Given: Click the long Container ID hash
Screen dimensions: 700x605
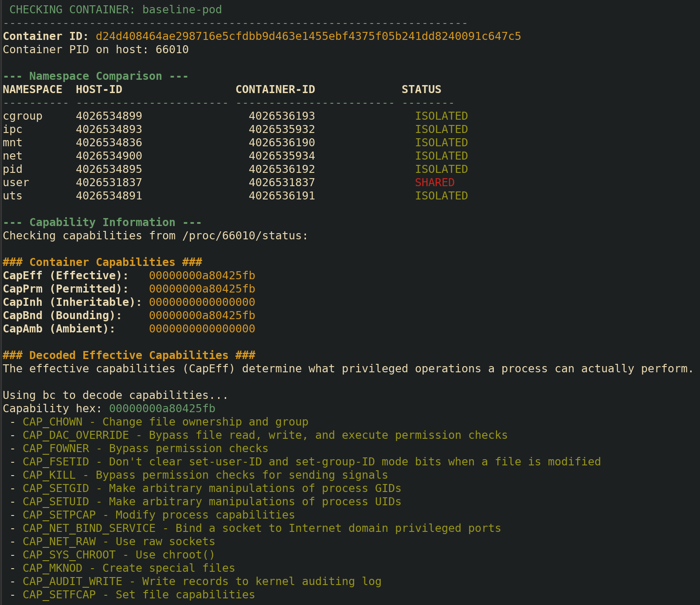Looking at the screenshot, I should pos(308,36).
